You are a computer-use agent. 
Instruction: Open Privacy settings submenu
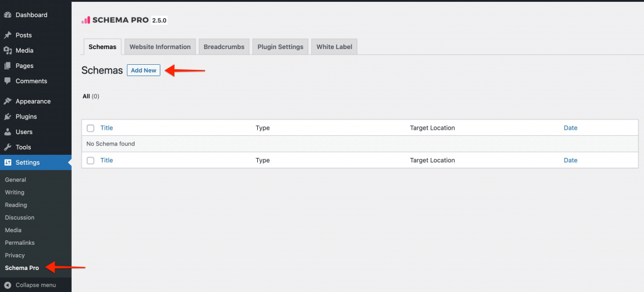point(15,255)
